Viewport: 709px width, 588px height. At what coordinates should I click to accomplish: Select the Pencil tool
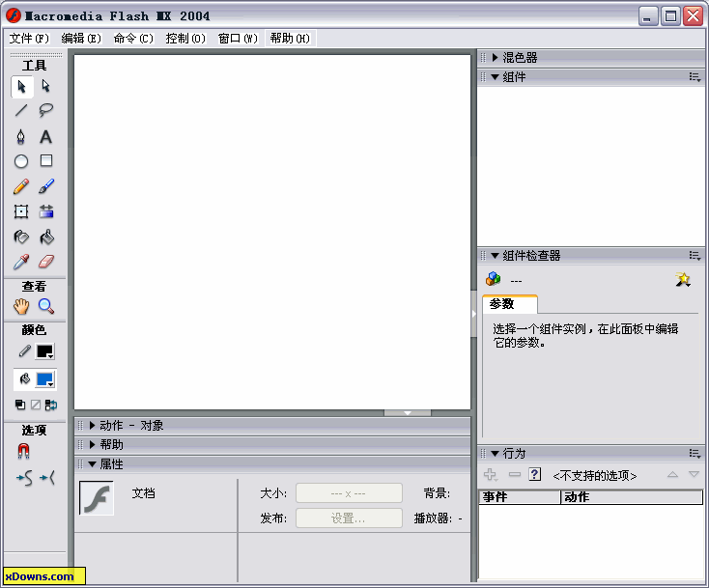pyautogui.click(x=21, y=186)
